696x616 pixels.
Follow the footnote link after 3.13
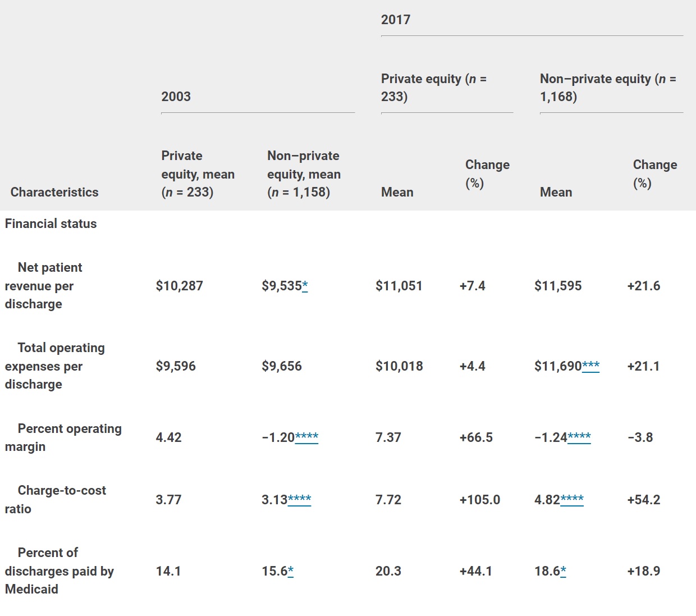click(x=299, y=500)
